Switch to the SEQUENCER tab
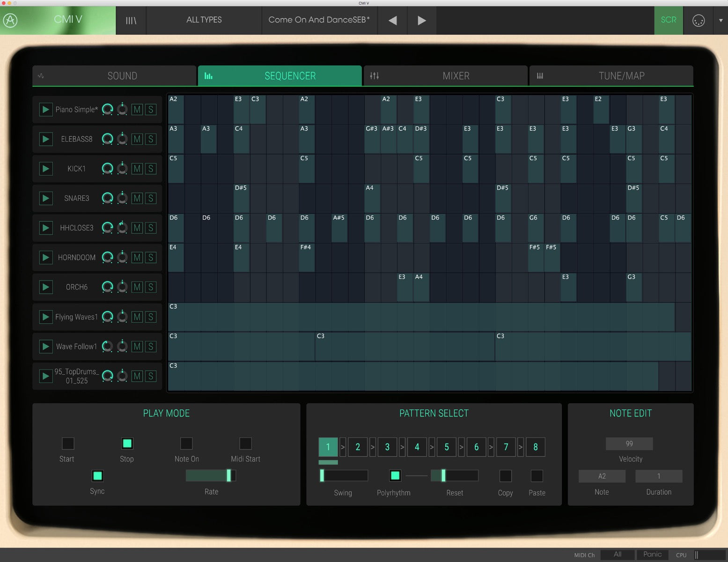Screen dimensions: 728x562 click(280, 76)
